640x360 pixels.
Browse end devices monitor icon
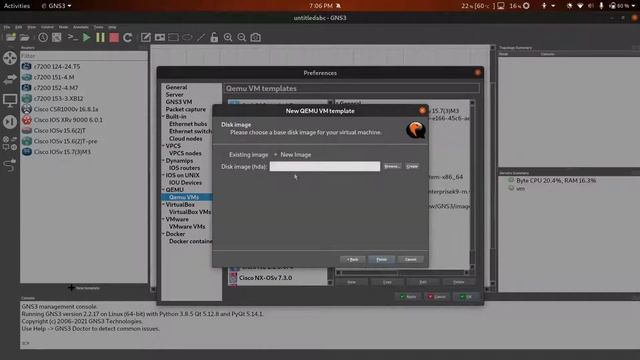pyautogui.click(x=10, y=100)
